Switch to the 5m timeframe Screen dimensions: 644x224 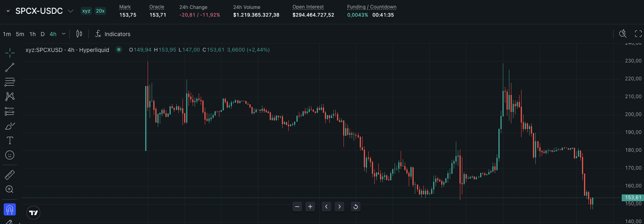20,34
